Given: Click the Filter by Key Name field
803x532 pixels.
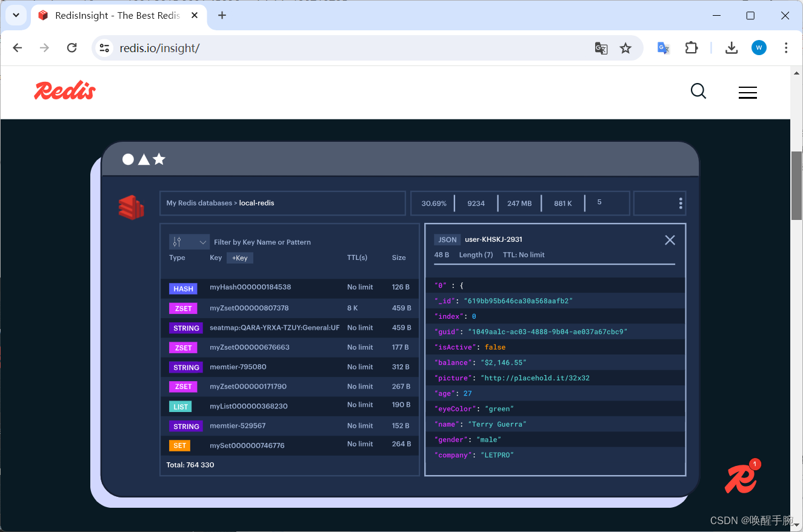Looking at the screenshot, I should [262, 242].
